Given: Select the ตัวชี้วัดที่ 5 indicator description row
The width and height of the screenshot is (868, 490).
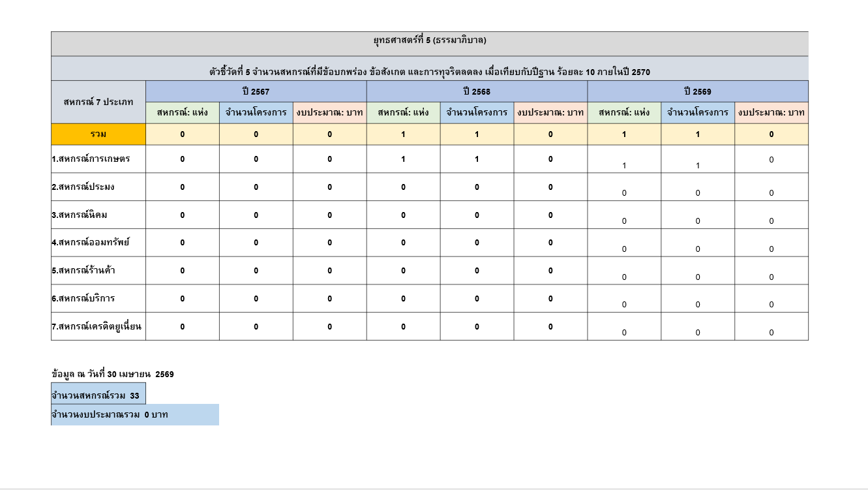Looking at the screenshot, I should (430, 69).
